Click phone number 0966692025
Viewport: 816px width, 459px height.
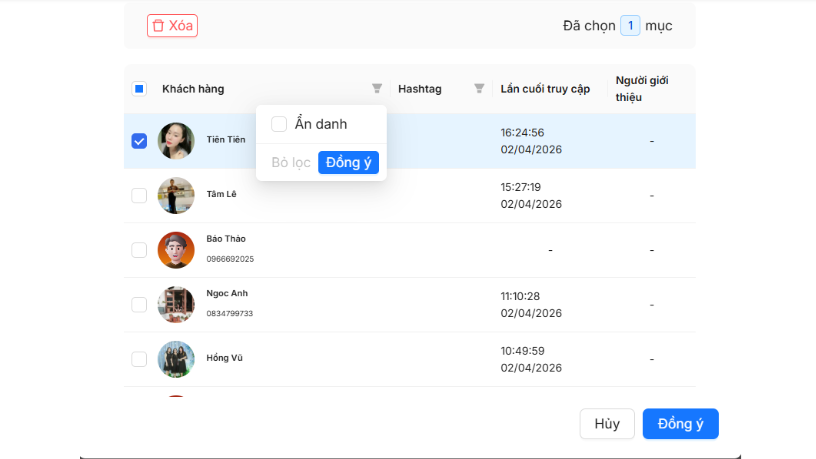point(230,259)
